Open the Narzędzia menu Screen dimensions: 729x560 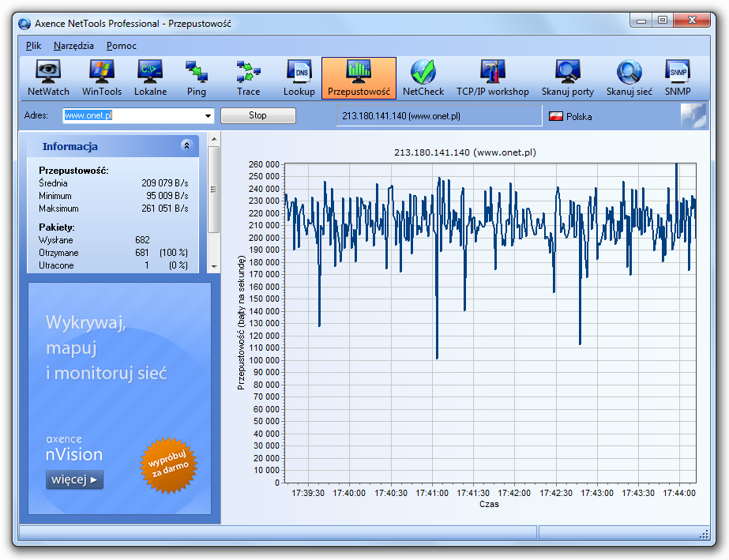(73, 46)
